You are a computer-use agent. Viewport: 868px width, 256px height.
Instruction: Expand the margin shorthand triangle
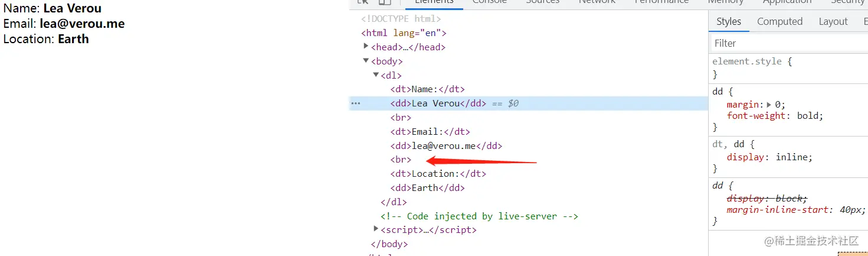point(768,104)
